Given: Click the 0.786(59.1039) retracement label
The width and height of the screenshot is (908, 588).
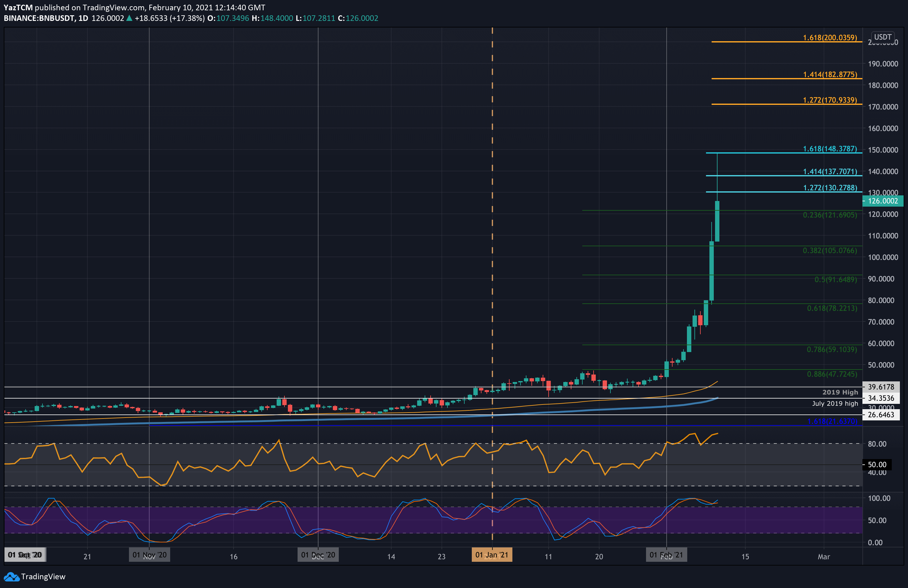Looking at the screenshot, I should click(832, 349).
